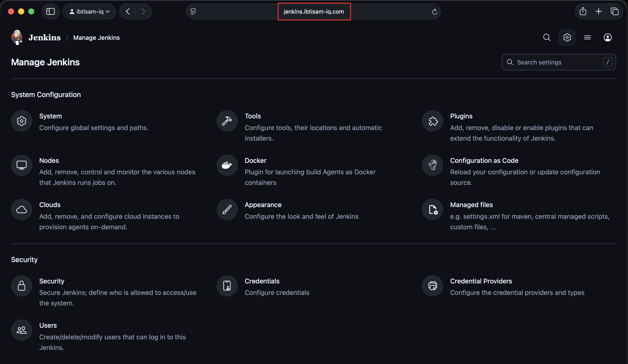628x364 pixels.
Task: Open the Plugins puzzle piece icon
Action: [x=433, y=121]
